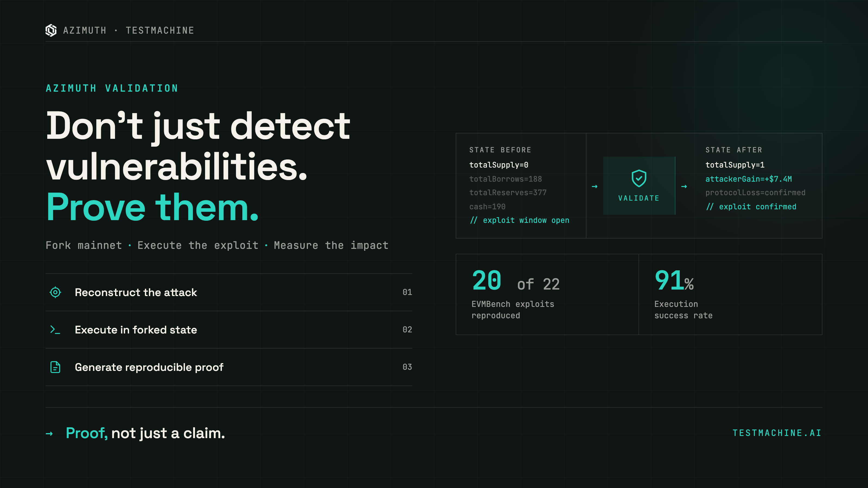This screenshot has width=868, height=488.
Task: Click the totalBorrows=188 value
Action: click(x=505, y=179)
